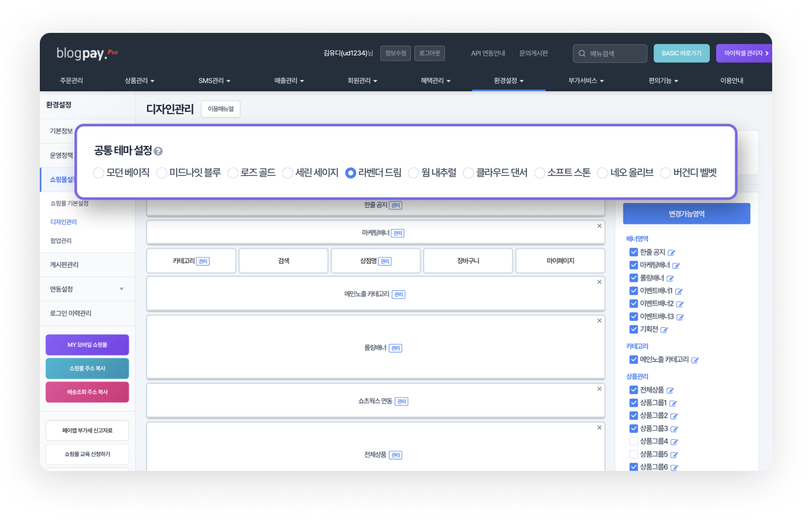The width and height of the screenshot is (812, 528).
Task: Click the help icon beside 공통 테마 설정
Action: (x=158, y=151)
